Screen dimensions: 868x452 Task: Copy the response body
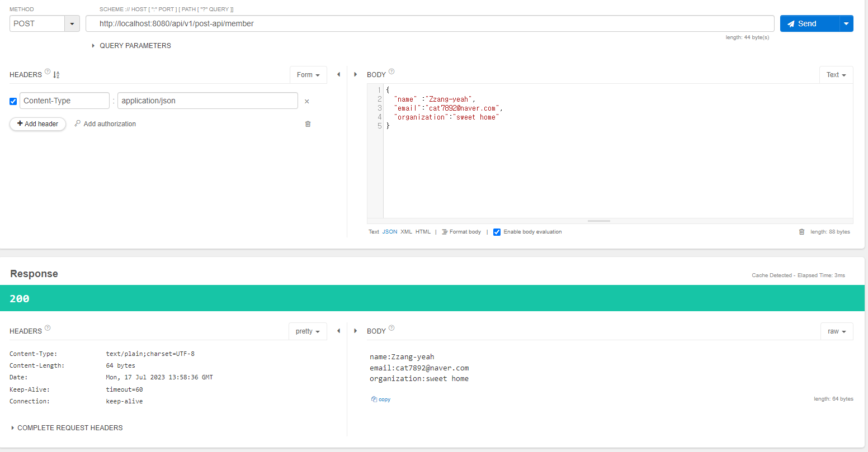click(x=381, y=399)
